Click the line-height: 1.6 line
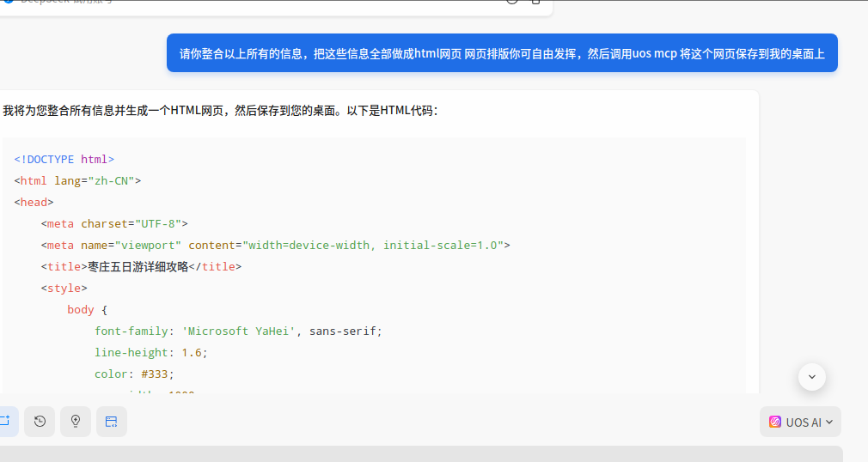The height and width of the screenshot is (462, 868). (x=151, y=353)
